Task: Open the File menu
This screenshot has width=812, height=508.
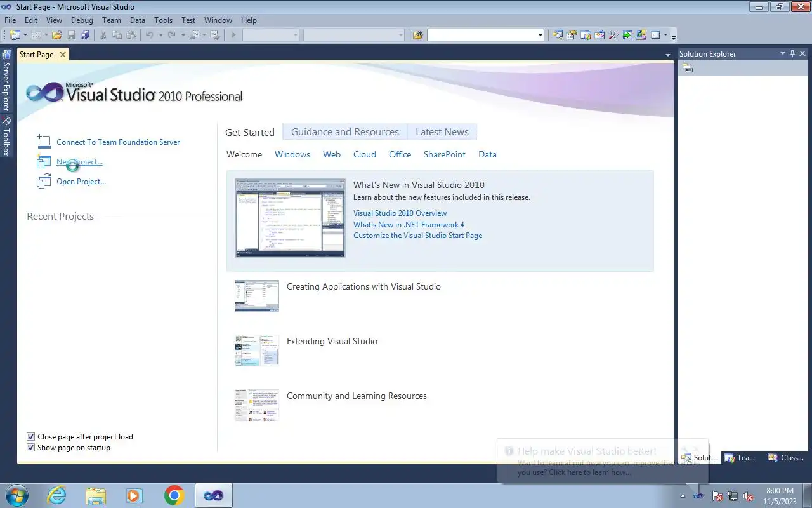Action: click(x=10, y=20)
